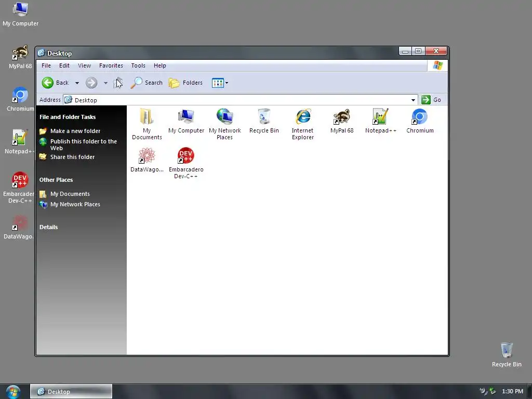Click the Desktop window title bar icon
532x399 pixels.
tap(41, 53)
